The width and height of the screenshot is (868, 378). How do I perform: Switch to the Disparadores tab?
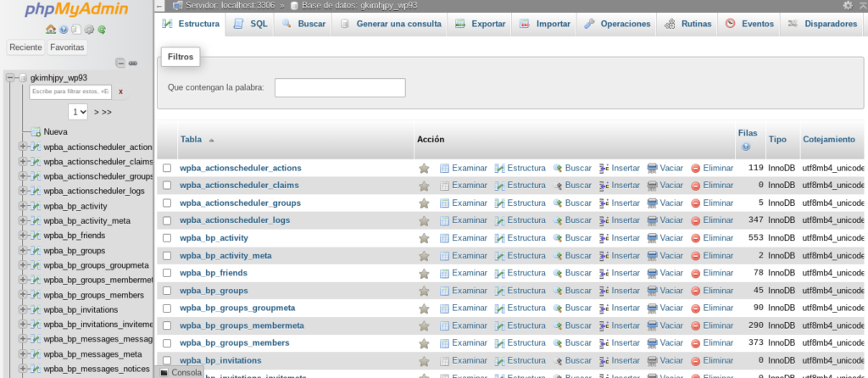[821, 25]
